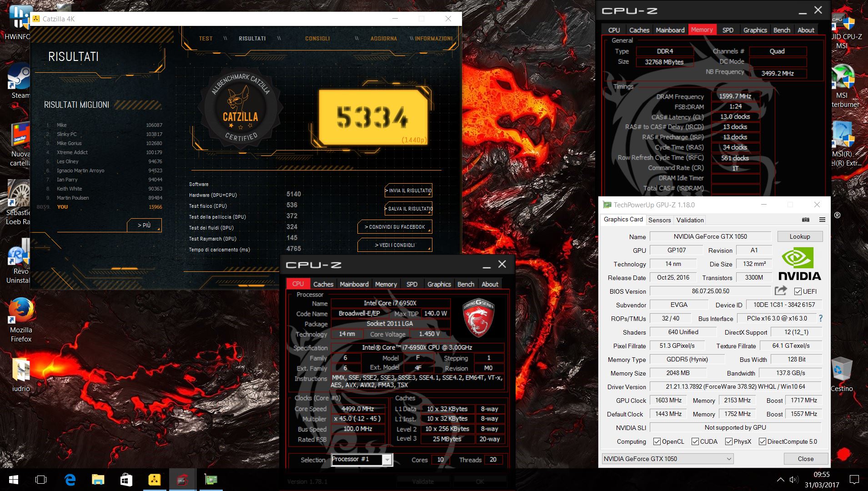Click the Graphics Card tab in GPU-Z
Viewport: 868px width, 491px height.
tap(623, 220)
